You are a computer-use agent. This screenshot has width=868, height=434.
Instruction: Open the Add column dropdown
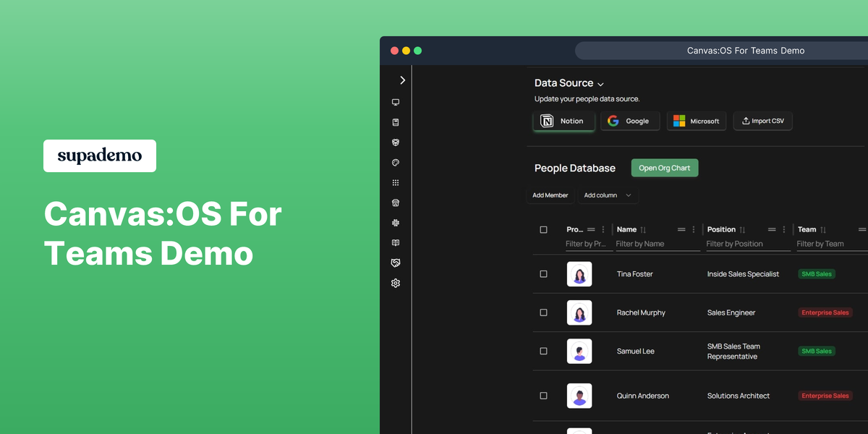[x=608, y=195]
